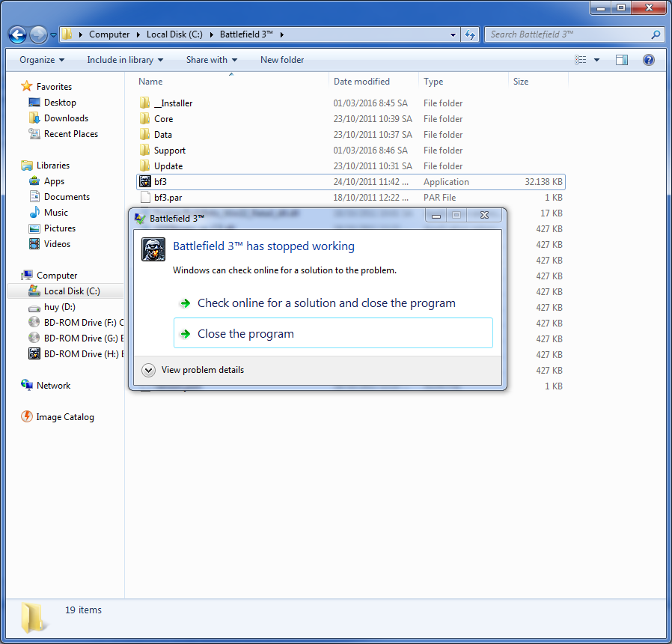Click the Computer group icon
Viewport: 672px width, 644px height.
click(27, 276)
